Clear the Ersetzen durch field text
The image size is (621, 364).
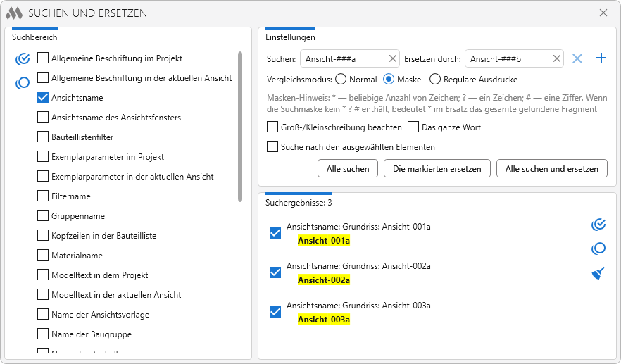[x=557, y=58]
